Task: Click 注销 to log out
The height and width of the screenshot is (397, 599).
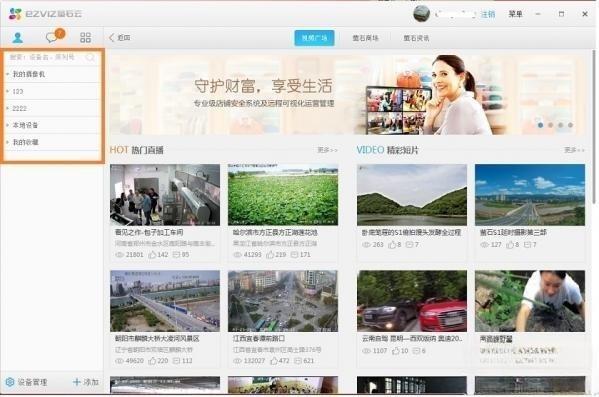Action: (x=488, y=15)
